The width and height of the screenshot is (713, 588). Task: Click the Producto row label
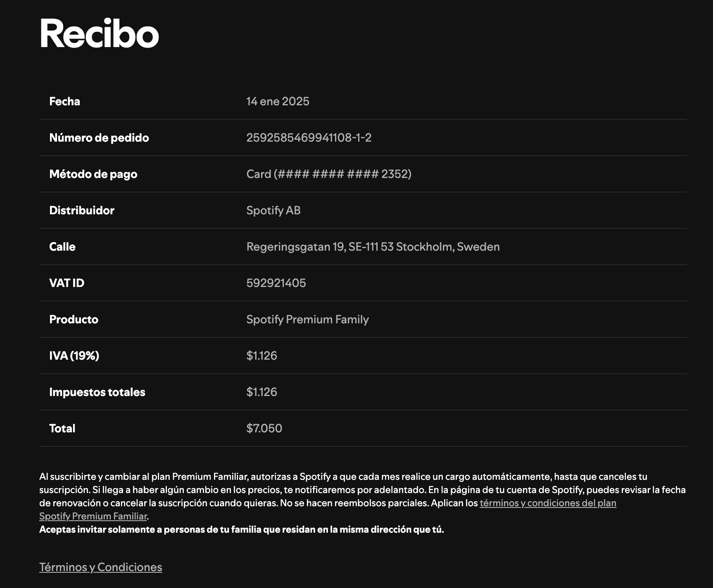click(74, 319)
